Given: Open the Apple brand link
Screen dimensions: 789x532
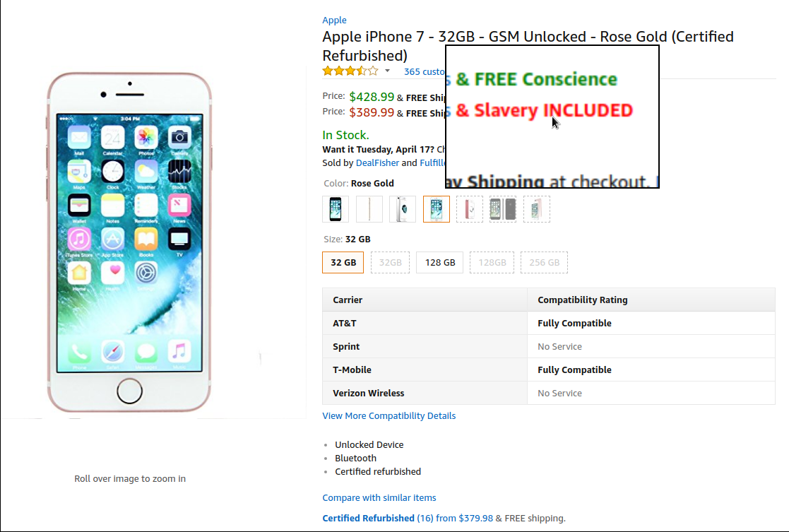Looking at the screenshot, I should click(x=334, y=20).
